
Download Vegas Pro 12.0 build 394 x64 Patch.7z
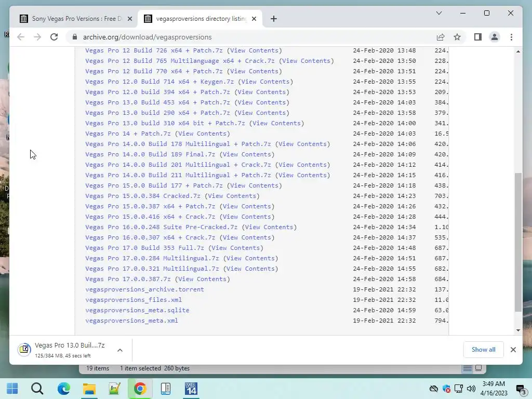(x=157, y=92)
